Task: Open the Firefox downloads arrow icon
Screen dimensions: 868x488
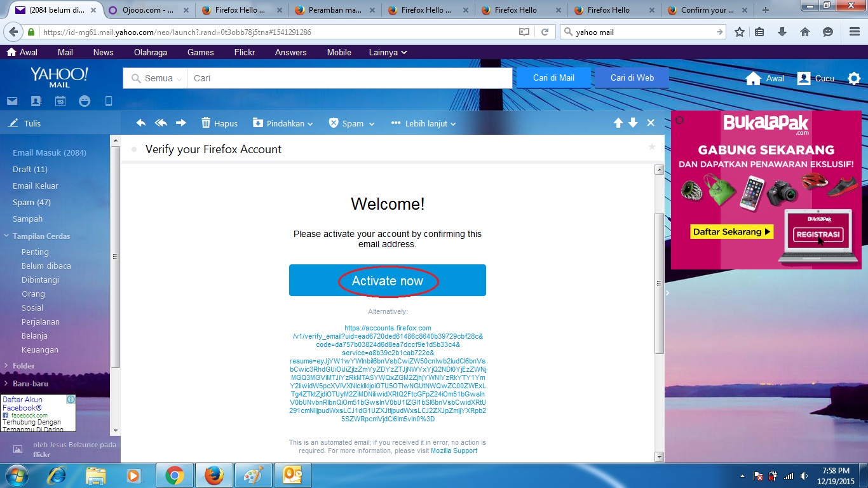Action: (x=782, y=32)
